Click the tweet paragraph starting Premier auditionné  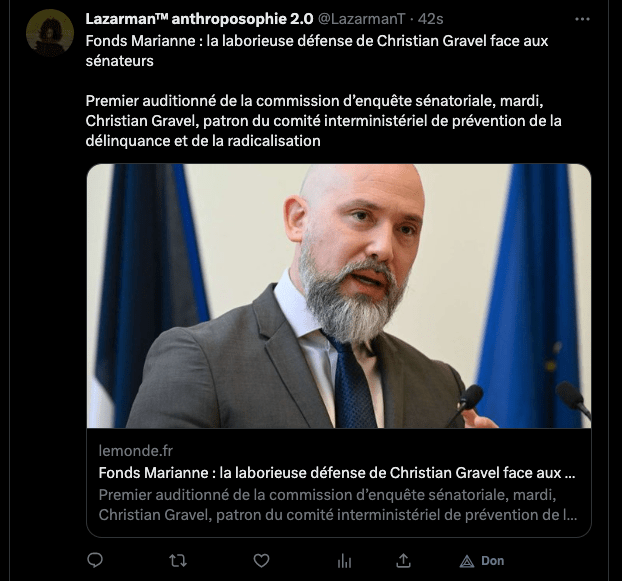(323, 121)
